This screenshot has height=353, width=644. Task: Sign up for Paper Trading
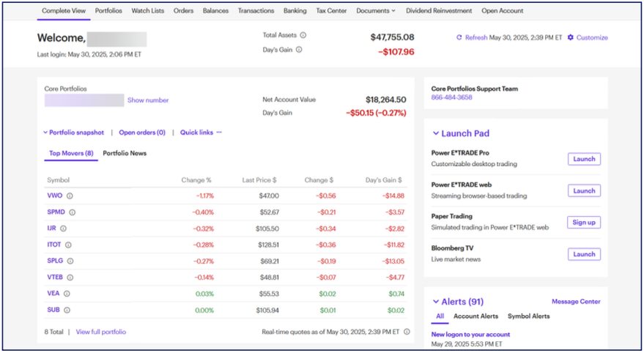(x=584, y=223)
